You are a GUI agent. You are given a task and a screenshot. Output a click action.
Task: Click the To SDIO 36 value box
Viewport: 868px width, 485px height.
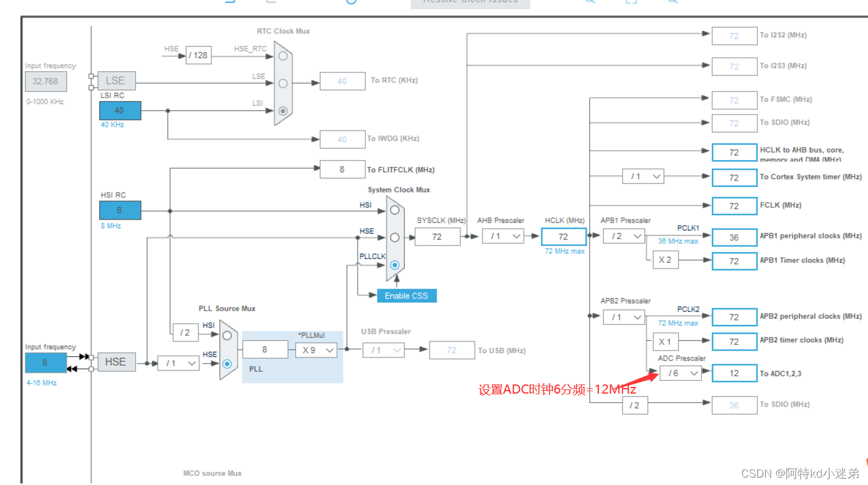(734, 405)
